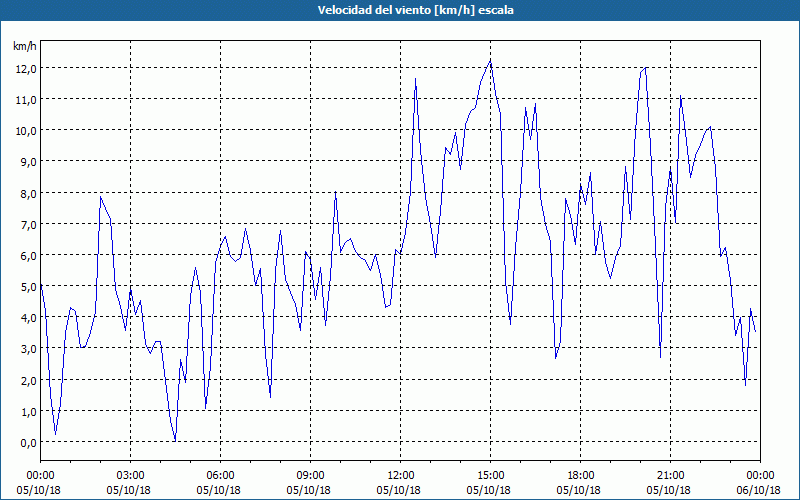Click the '10,0' y-axis label
Viewport: 800px width, 500px height.
28,131
